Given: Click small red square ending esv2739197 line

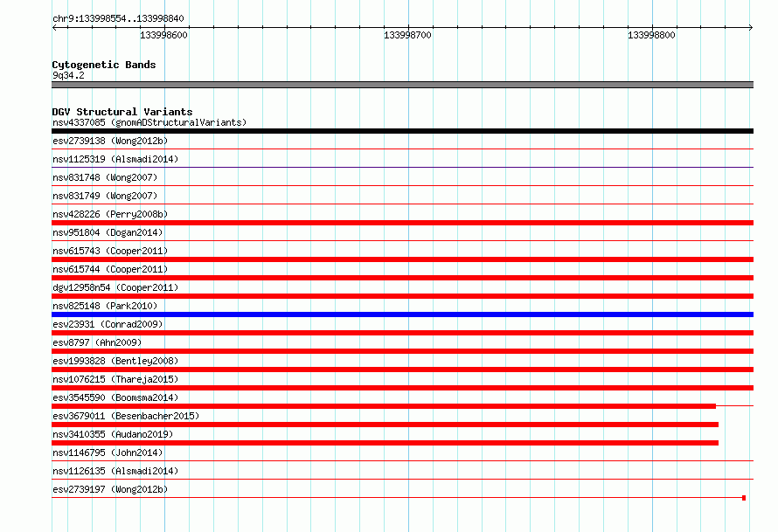Looking at the screenshot, I should [x=744, y=498].
